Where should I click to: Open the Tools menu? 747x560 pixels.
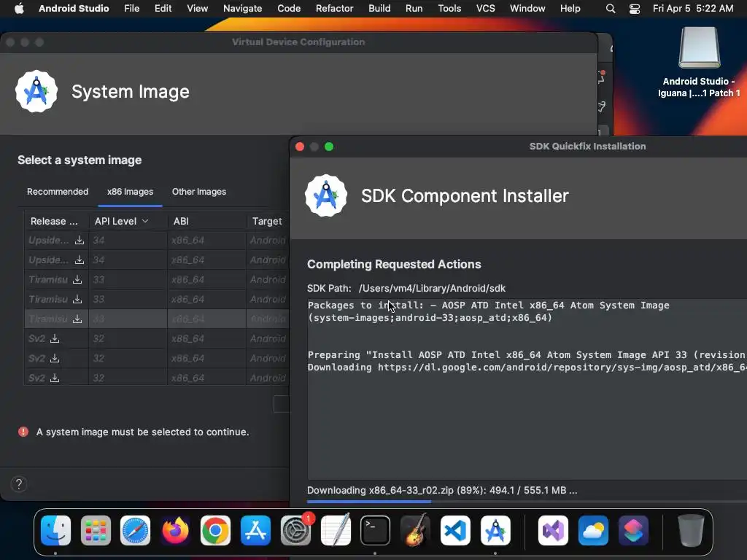449,9
